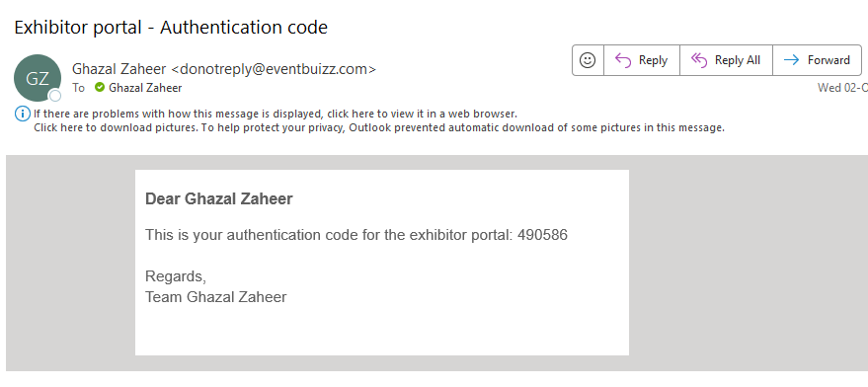The image size is (868, 387).
Task: Click the blue information icon
Action: (x=22, y=115)
